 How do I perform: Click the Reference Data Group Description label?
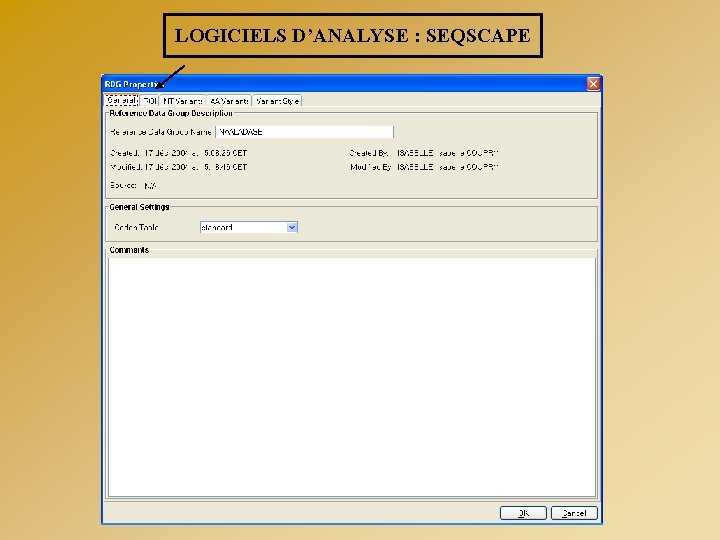[171, 113]
